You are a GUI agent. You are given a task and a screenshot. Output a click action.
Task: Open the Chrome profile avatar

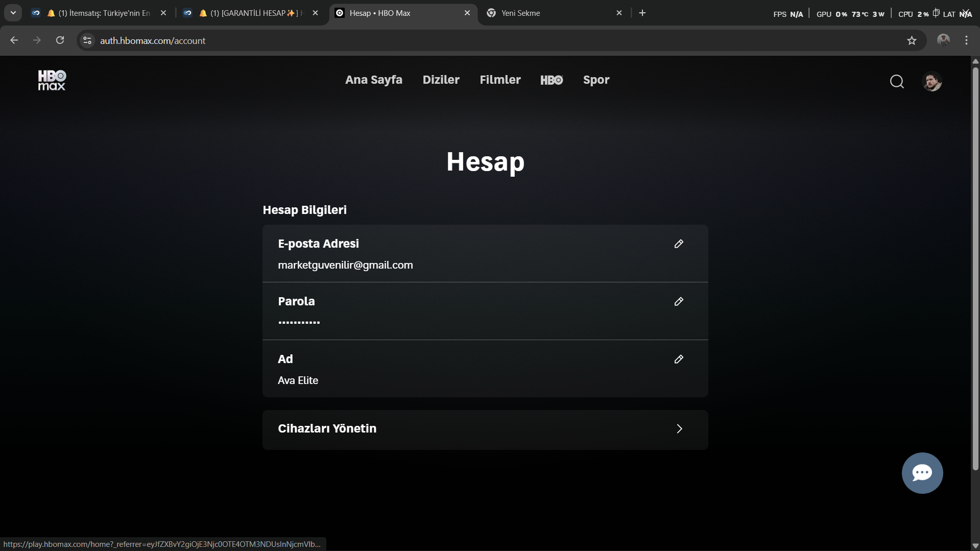click(x=943, y=40)
